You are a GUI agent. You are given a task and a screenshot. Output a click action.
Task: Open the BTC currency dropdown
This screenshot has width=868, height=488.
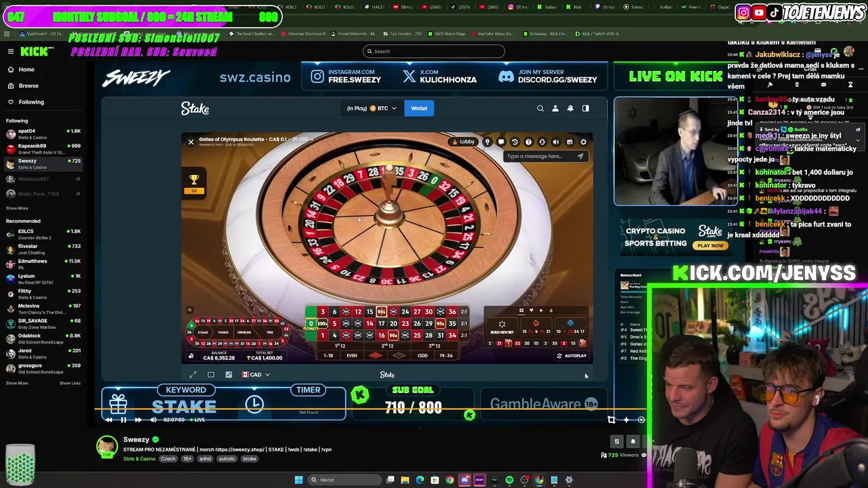point(372,108)
